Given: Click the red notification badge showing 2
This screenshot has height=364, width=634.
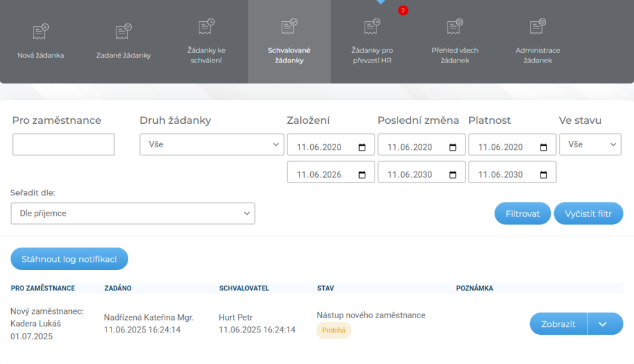Looking at the screenshot, I should [x=402, y=11].
